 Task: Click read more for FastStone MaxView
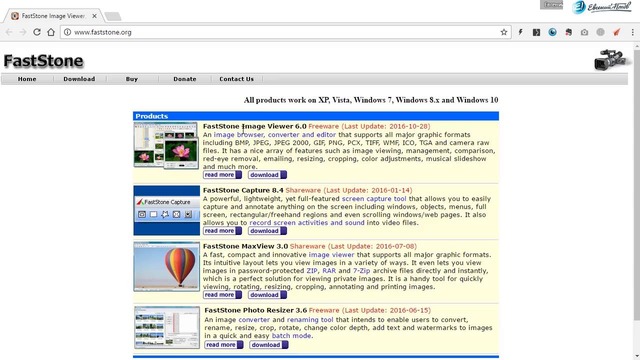click(222, 295)
